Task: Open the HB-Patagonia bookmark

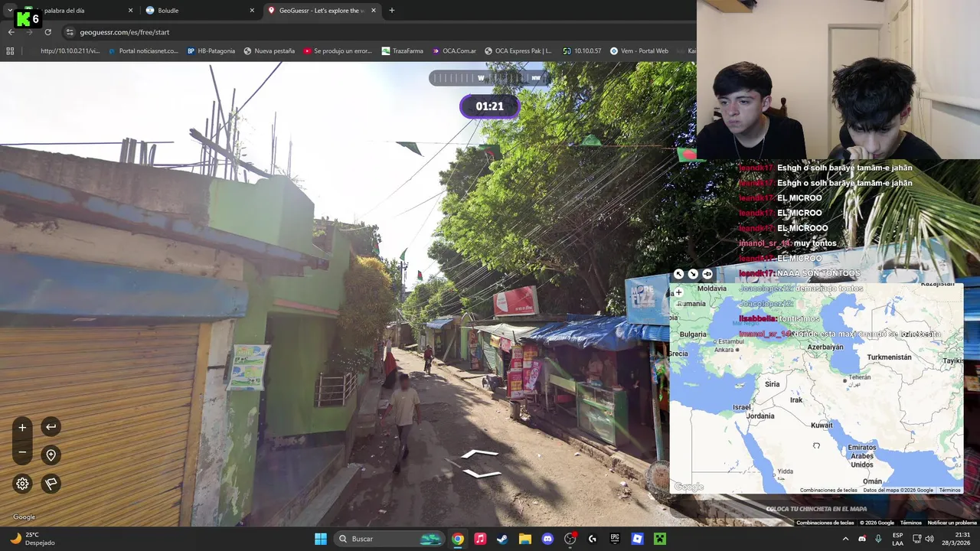Action: (x=211, y=51)
